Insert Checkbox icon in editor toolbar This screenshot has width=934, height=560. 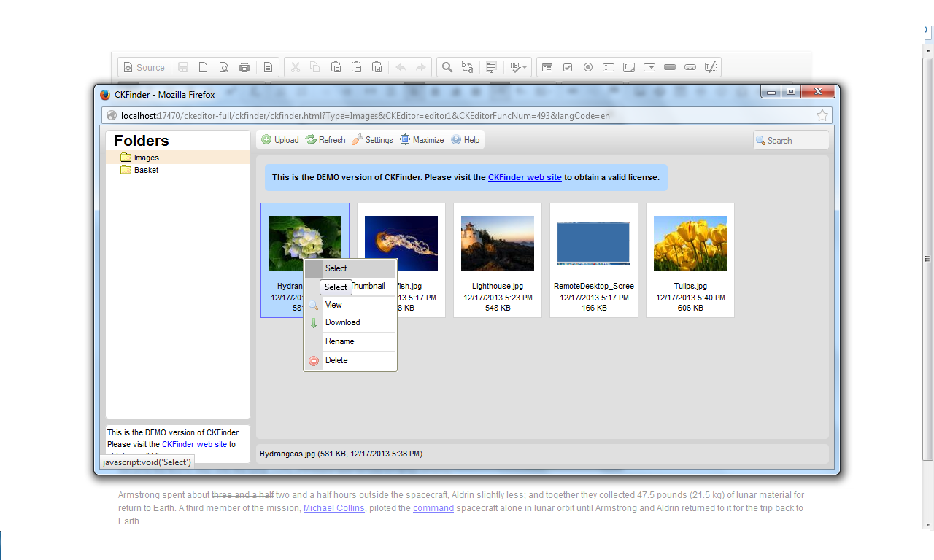(568, 67)
